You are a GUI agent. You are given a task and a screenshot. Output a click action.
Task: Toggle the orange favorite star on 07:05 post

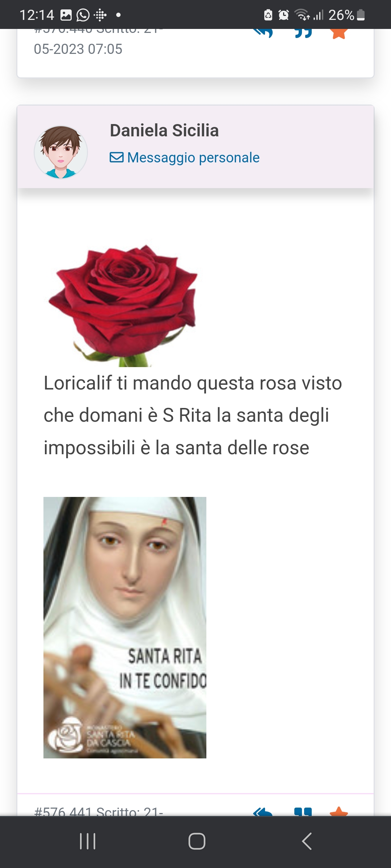click(x=339, y=34)
